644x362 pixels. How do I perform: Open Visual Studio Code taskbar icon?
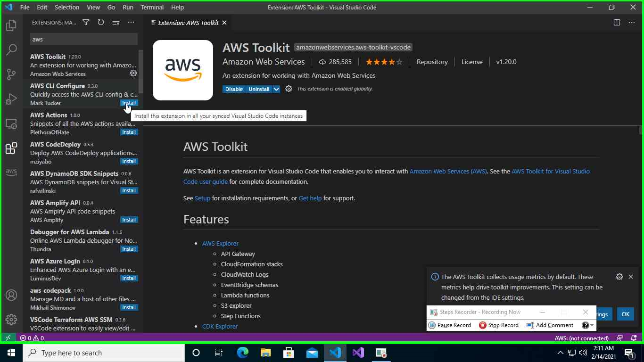335,353
